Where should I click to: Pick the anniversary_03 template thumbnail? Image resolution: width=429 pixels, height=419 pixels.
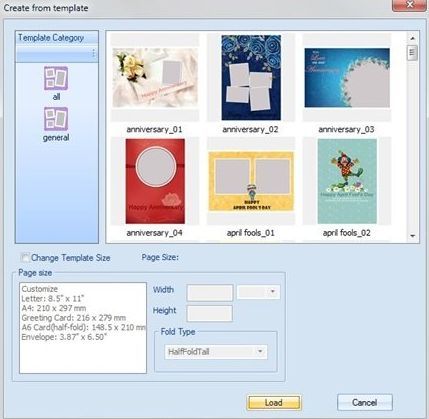point(347,77)
